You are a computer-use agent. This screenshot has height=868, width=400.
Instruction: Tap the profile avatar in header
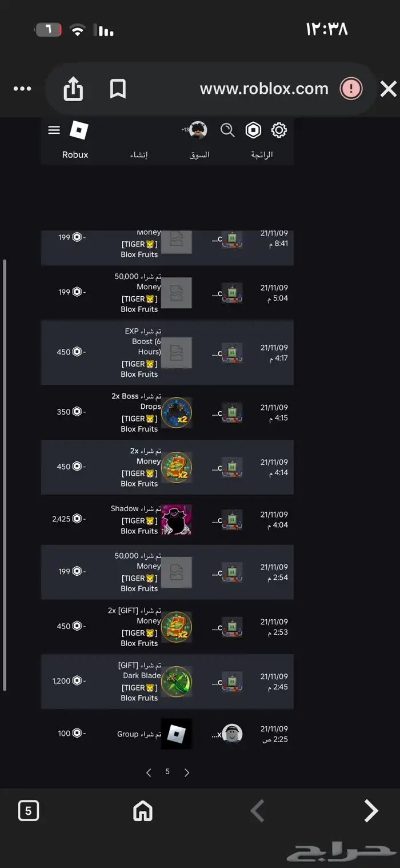(198, 130)
